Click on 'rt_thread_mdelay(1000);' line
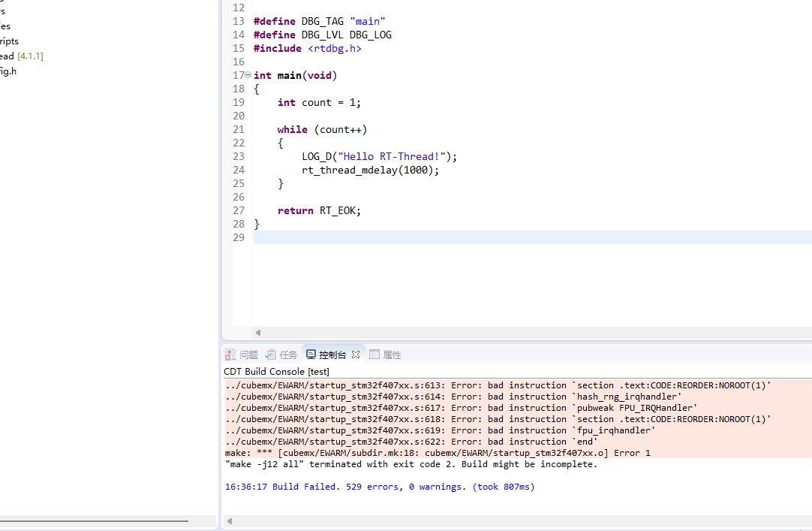The height and width of the screenshot is (531, 812). pyautogui.click(x=370, y=170)
